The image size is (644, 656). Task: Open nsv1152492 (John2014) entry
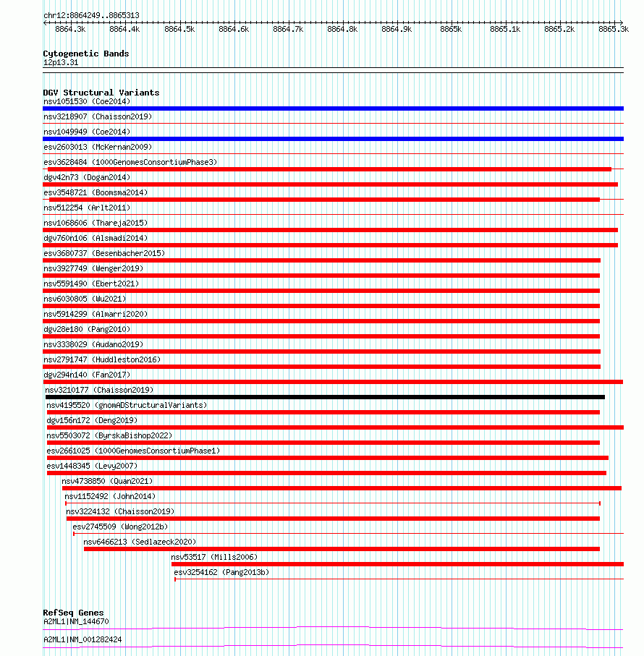110,497
